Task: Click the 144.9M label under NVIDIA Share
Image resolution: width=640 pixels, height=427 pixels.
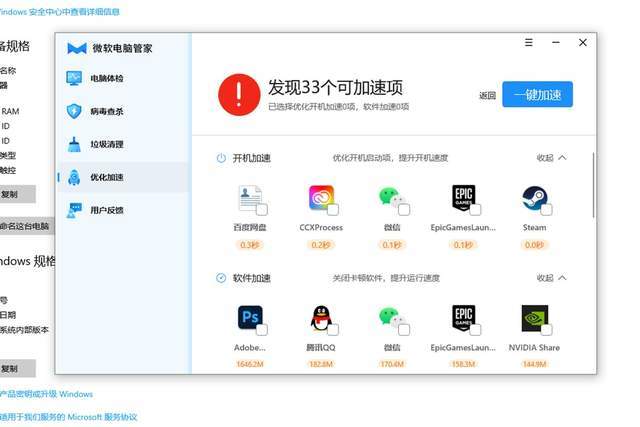Action: (x=534, y=364)
